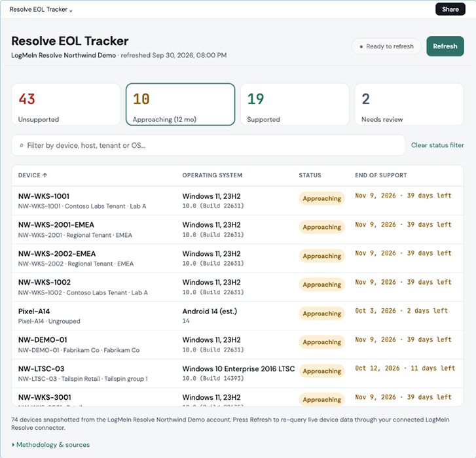476x458 pixels.
Task: Click Approaching badge for NW-LTSC-03
Action: click(321, 371)
